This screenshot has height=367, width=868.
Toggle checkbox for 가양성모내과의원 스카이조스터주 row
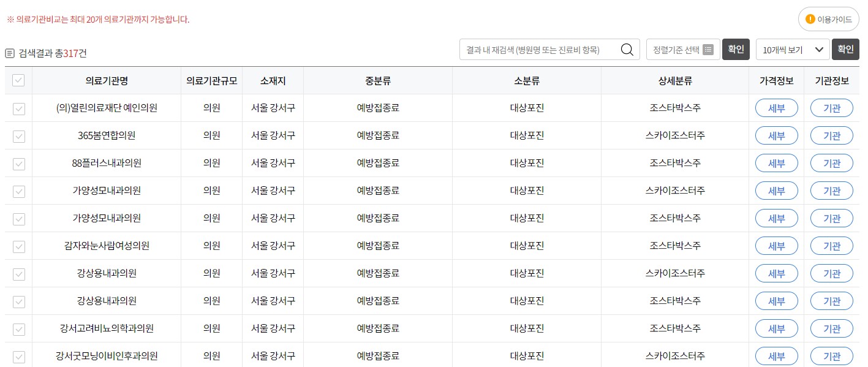[19, 191]
